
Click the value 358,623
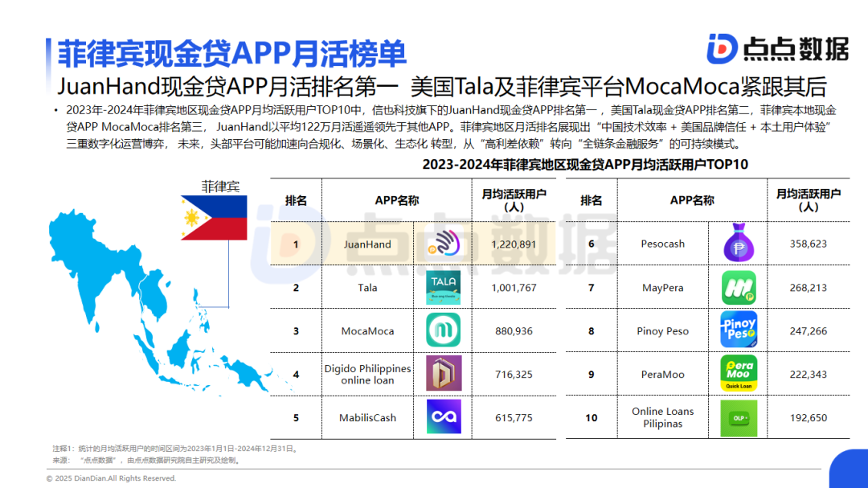[809, 244]
